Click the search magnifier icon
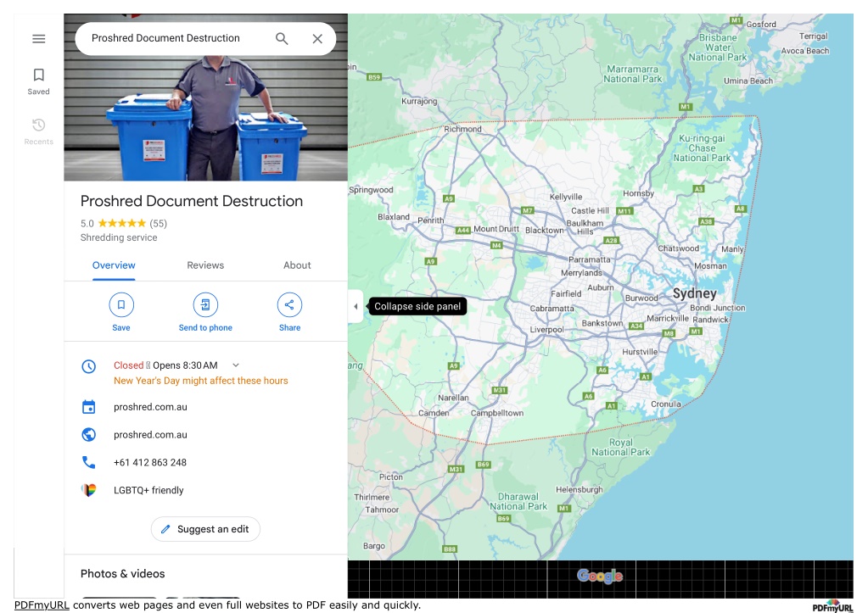Viewport: 868px width, 613px height. (x=282, y=39)
